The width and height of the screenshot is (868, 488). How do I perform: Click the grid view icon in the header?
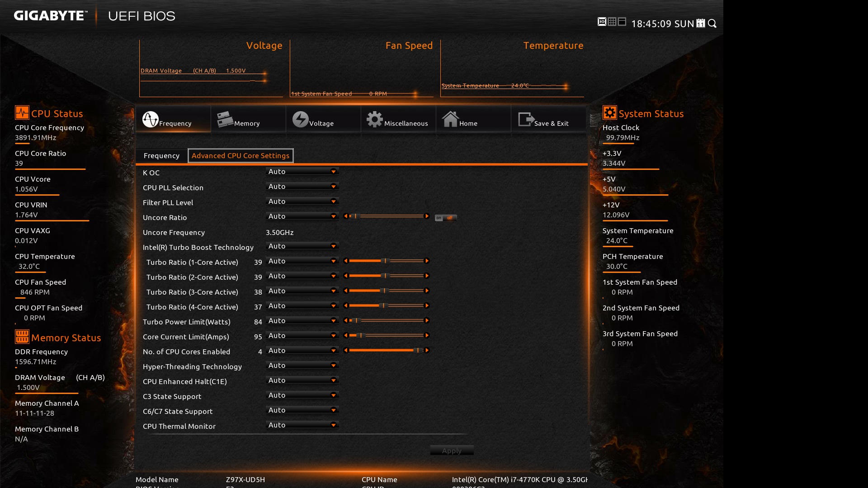click(612, 22)
